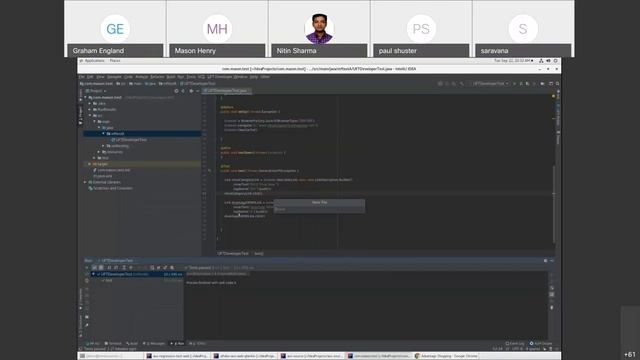Click the Project panel settings gear
The image size is (640, 360).
tap(191, 91)
